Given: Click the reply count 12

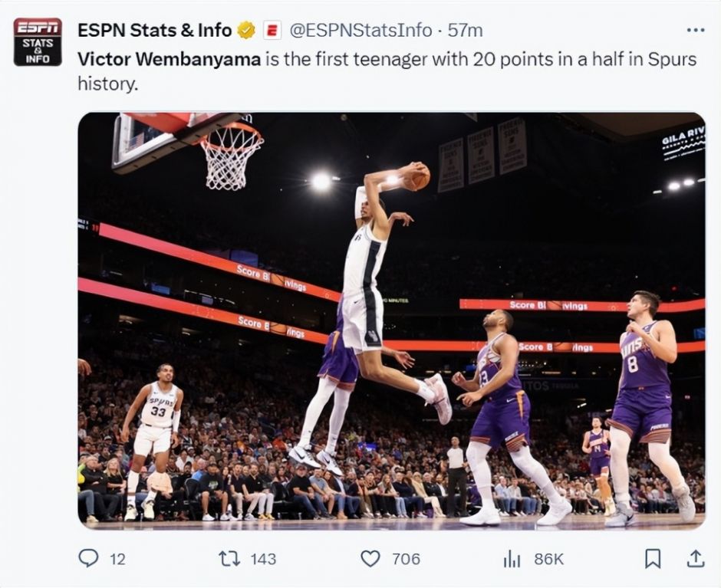Looking at the screenshot, I should pos(117,560).
